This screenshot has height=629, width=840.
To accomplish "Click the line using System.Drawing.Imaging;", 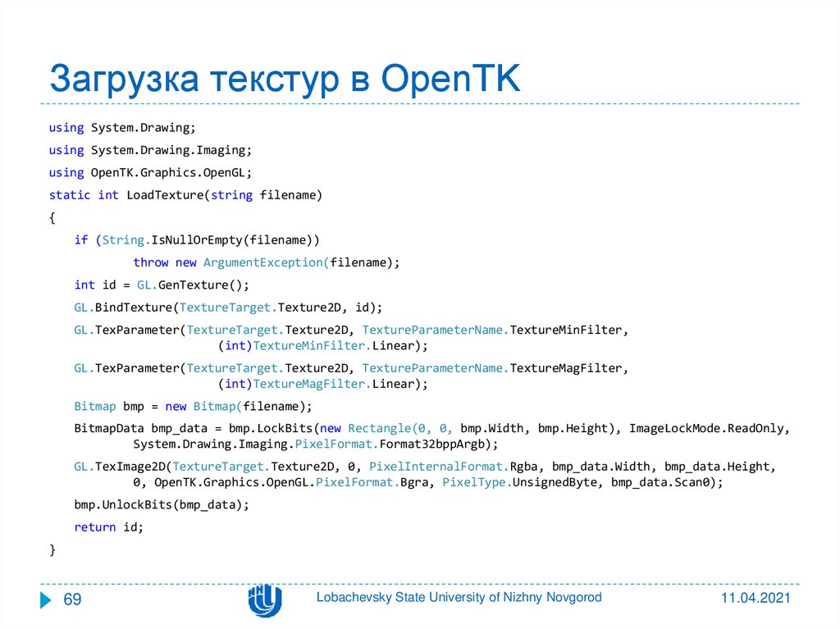I will (151, 151).
